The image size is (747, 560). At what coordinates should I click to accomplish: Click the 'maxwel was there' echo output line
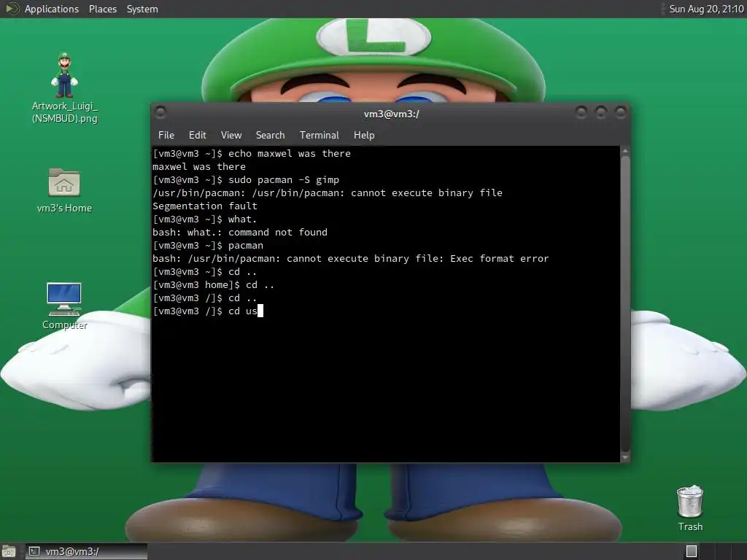199,167
